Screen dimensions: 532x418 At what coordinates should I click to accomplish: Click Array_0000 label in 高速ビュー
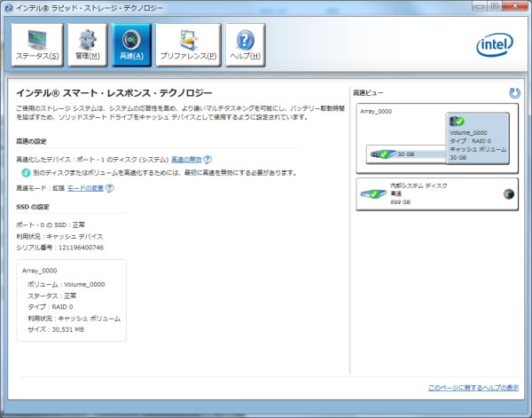click(x=376, y=111)
